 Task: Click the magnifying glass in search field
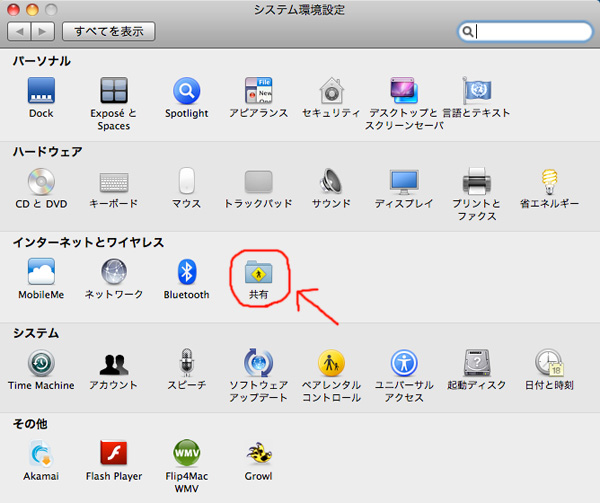pyautogui.click(x=467, y=31)
